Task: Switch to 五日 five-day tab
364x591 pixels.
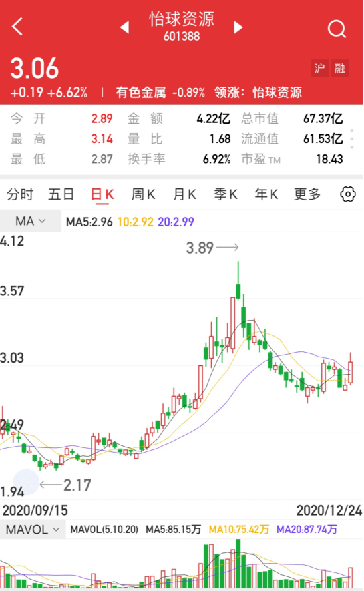Action: click(61, 194)
